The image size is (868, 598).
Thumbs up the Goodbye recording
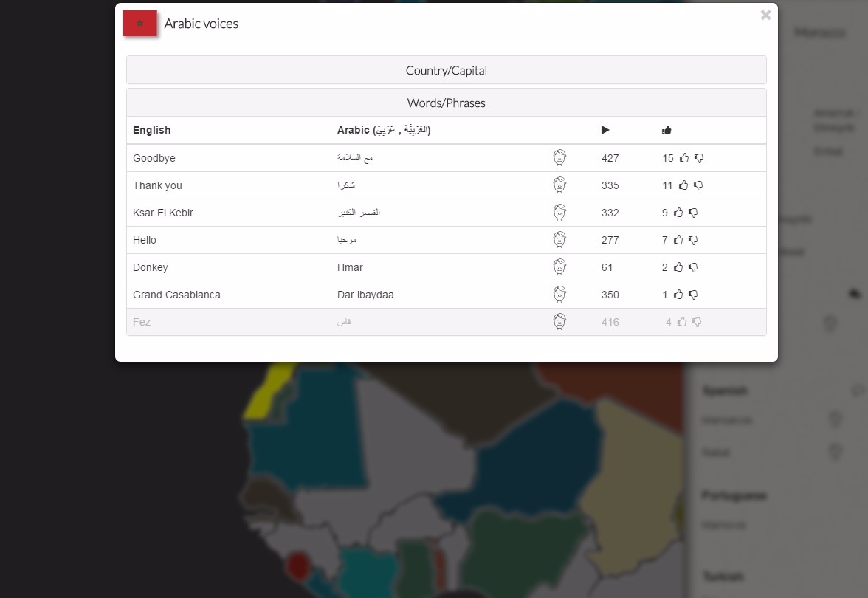[684, 158]
